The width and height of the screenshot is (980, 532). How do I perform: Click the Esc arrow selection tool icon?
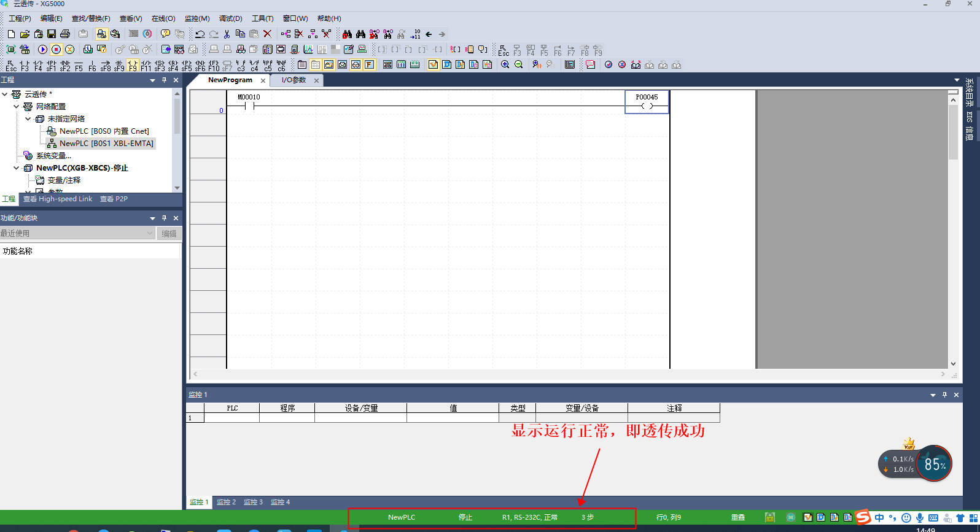11,65
